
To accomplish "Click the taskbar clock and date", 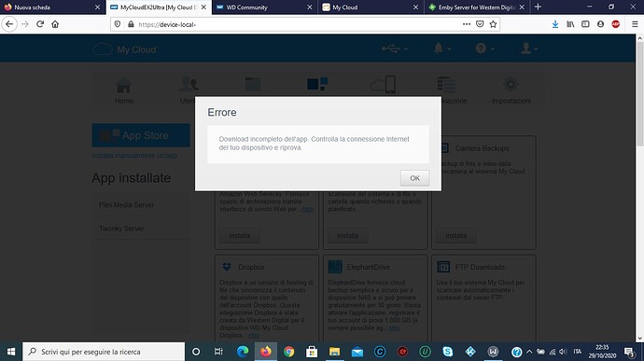I will pos(602,352).
